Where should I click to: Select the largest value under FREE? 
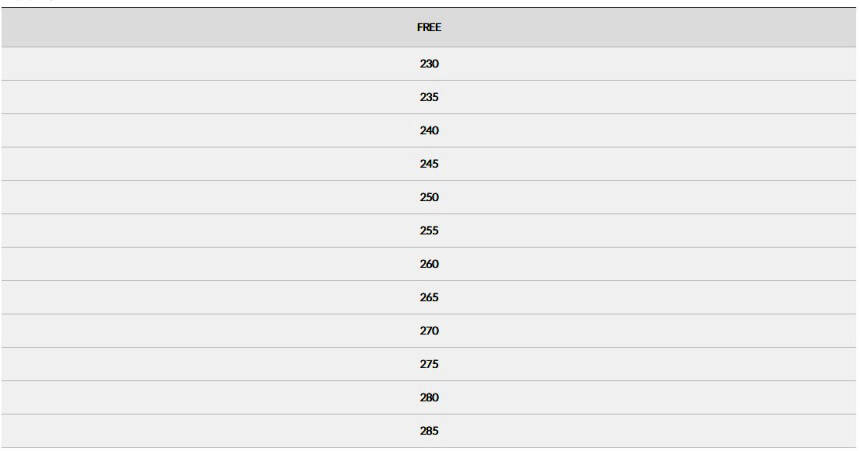429,431
